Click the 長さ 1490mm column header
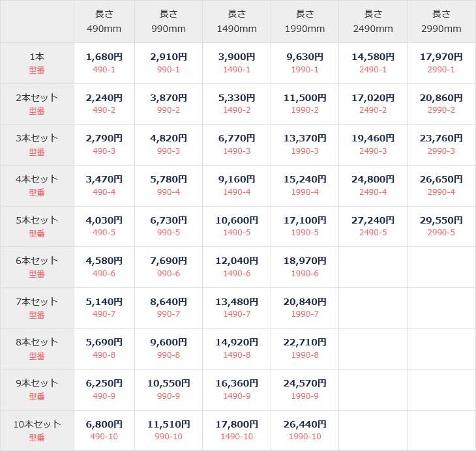Image resolution: width=476 pixels, height=451 pixels. [237, 22]
